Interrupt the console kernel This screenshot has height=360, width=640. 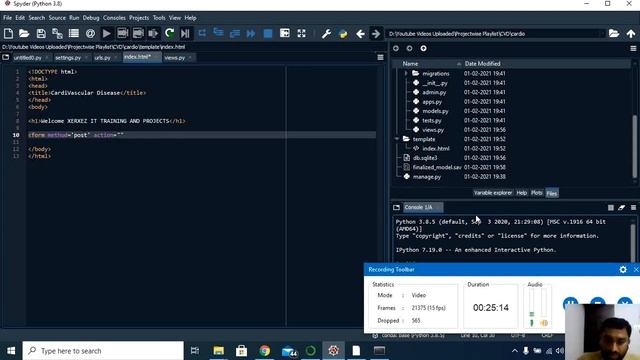(x=611, y=207)
